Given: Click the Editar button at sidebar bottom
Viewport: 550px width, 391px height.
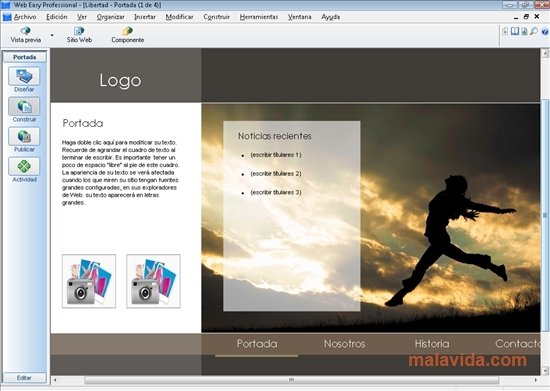Looking at the screenshot, I should tap(25, 378).
